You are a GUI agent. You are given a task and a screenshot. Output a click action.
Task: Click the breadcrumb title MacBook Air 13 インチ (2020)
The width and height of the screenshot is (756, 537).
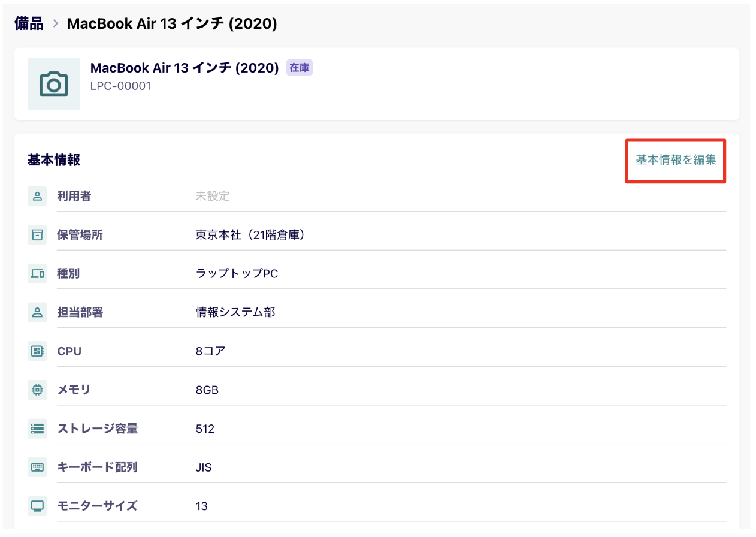click(x=172, y=24)
